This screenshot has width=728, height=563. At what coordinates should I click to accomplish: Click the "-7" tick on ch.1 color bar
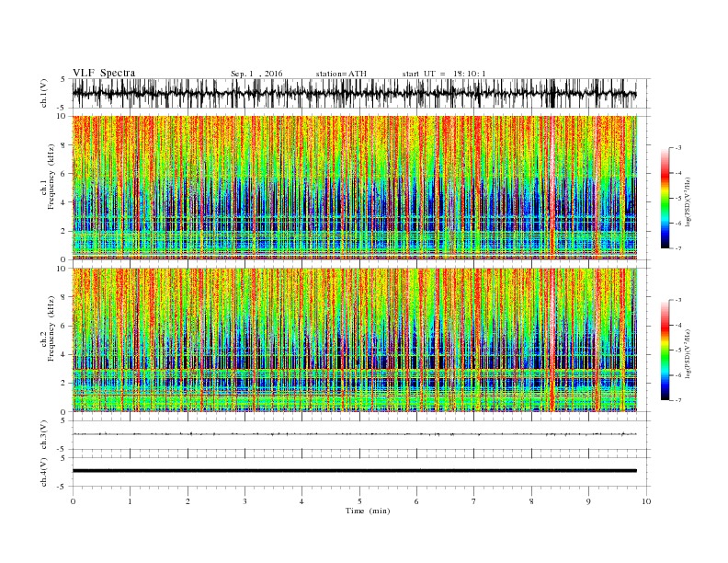pyautogui.click(x=677, y=248)
